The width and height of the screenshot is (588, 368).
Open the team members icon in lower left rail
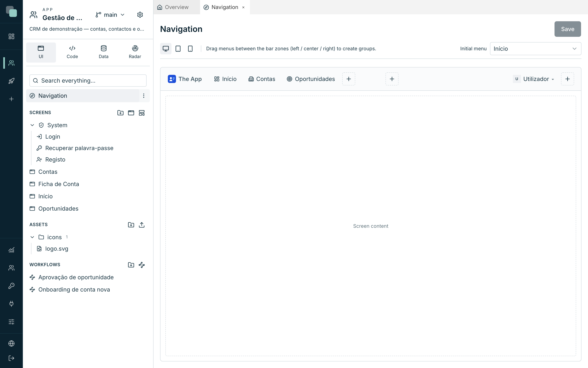(x=11, y=268)
